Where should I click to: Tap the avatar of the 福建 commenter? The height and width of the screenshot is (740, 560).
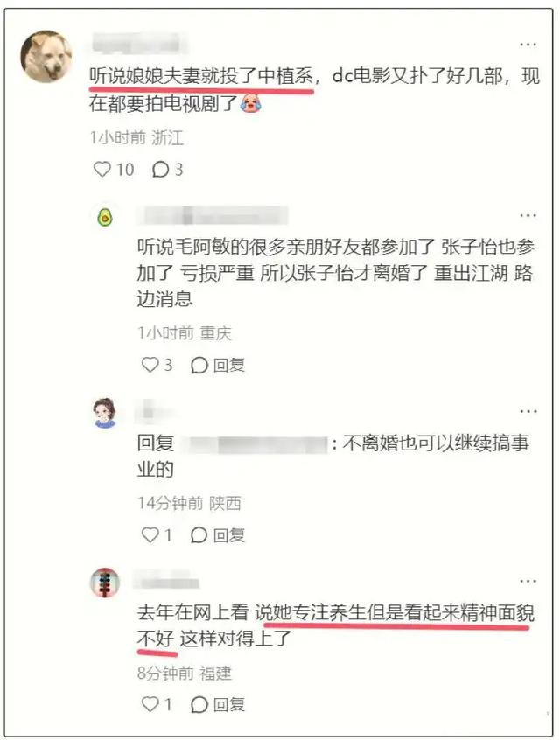[x=105, y=583]
